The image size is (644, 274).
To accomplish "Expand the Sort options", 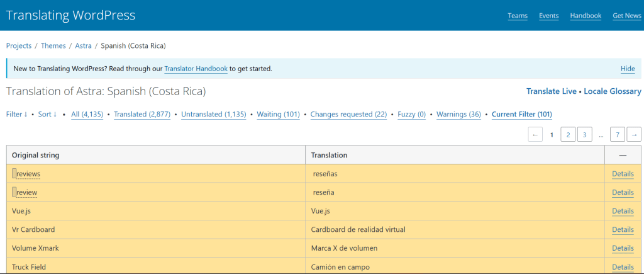I will [x=47, y=114].
